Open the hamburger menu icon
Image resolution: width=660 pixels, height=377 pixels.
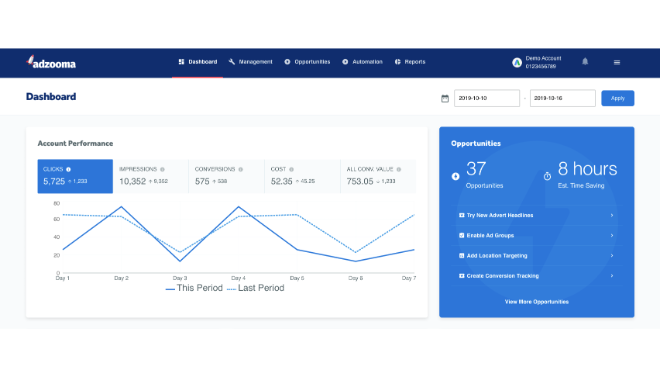tap(617, 62)
